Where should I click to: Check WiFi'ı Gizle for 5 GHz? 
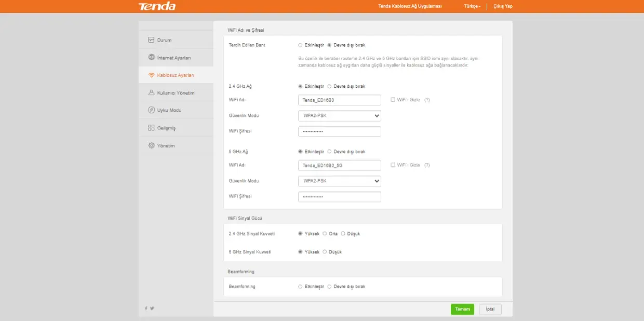(x=393, y=165)
